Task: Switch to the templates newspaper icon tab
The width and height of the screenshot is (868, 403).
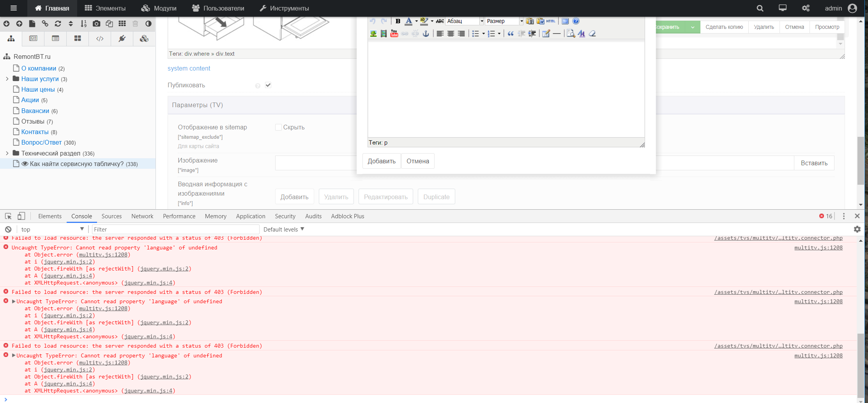Action: (33, 39)
